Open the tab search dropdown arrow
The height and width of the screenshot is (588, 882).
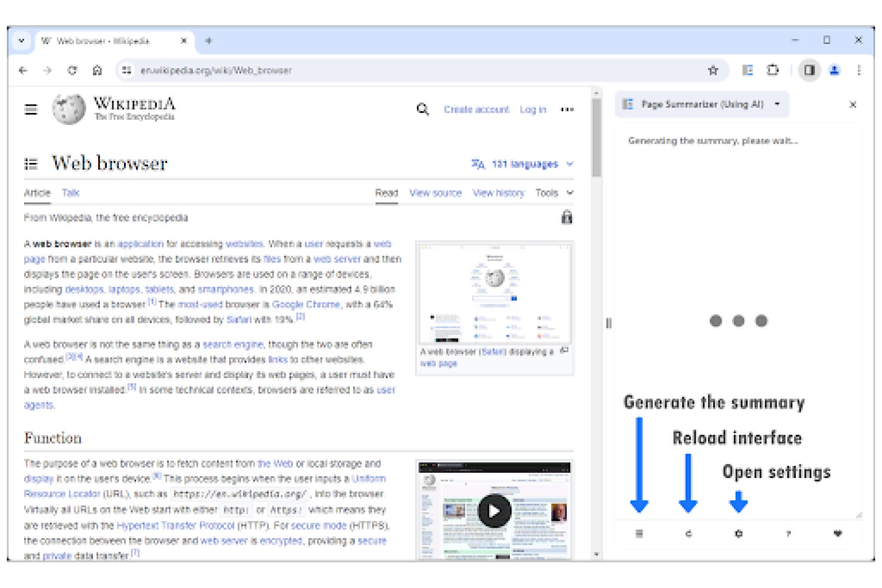tap(21, 41)
